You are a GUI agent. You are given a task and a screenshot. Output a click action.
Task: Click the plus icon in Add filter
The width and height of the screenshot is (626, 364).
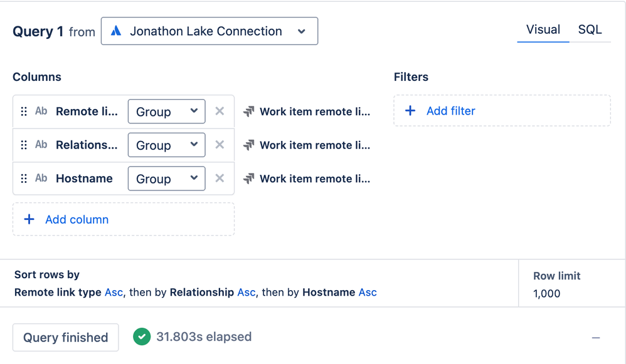tap(410, 110)
